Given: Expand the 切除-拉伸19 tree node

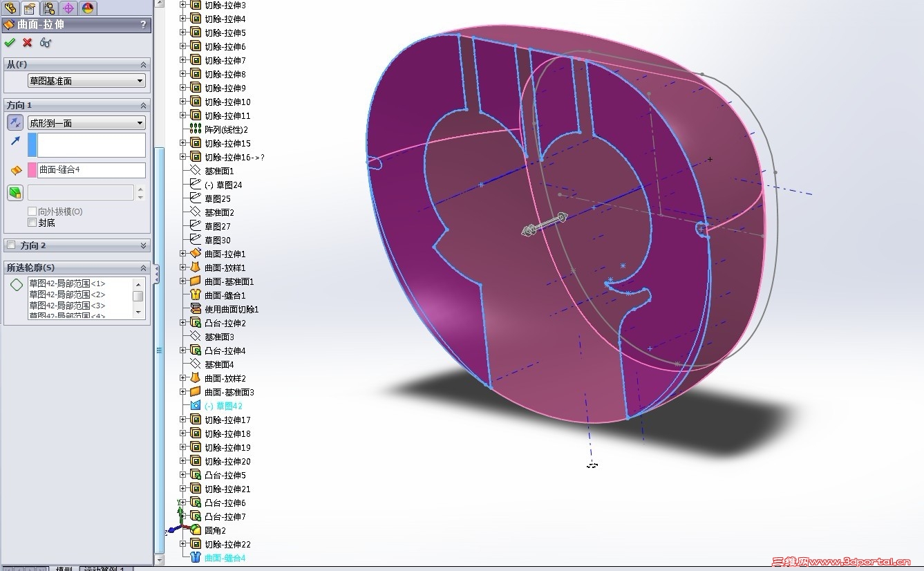Looking at the screenshot, I should (183, 447).
